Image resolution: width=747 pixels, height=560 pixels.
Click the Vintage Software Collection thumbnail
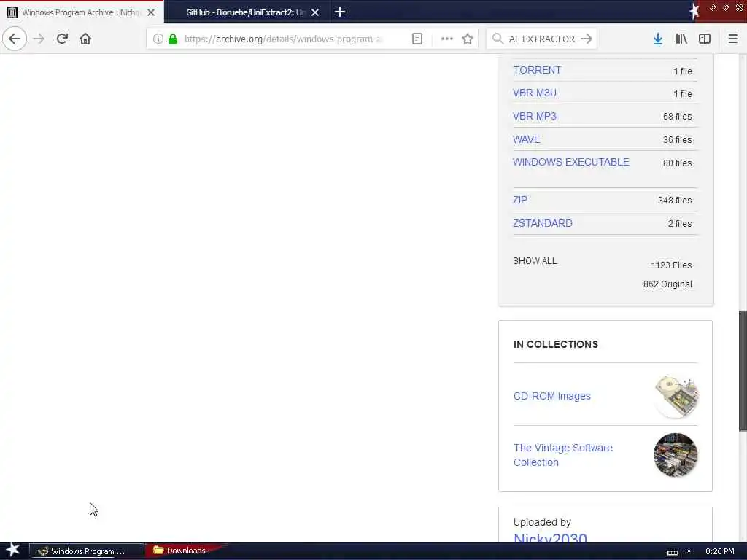[x=676, y=455]
